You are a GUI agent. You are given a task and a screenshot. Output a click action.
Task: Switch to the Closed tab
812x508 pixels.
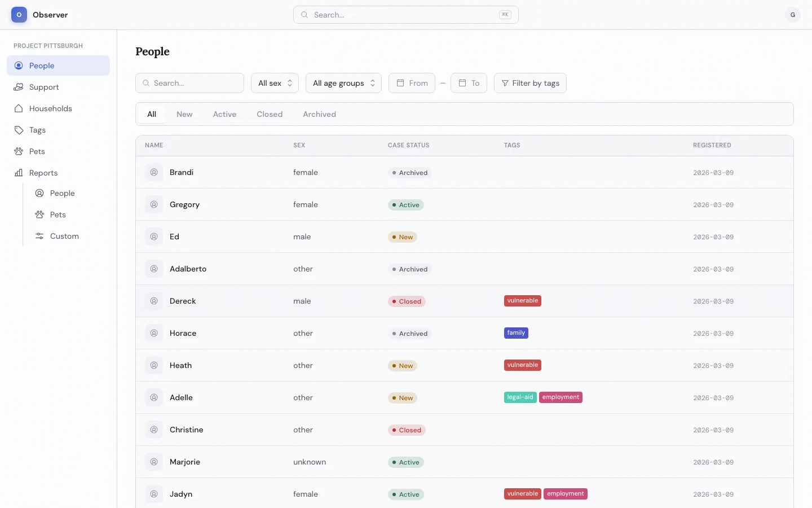(x=270, y=114)
